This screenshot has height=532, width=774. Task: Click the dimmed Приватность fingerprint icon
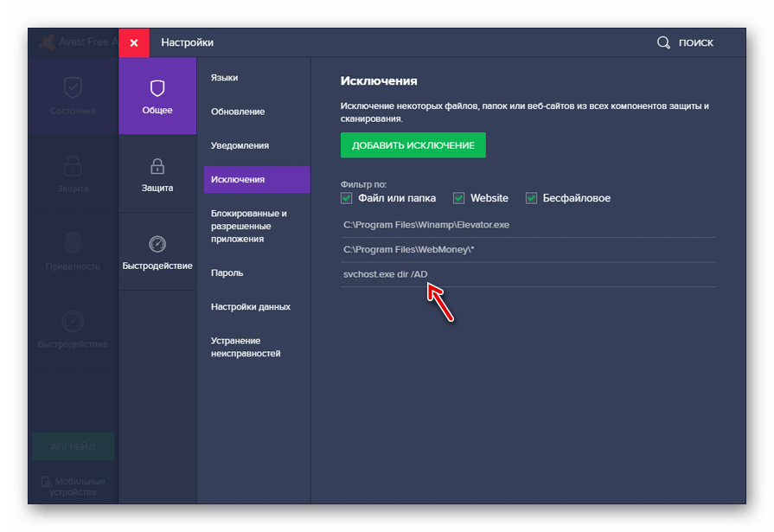(74, 243)
